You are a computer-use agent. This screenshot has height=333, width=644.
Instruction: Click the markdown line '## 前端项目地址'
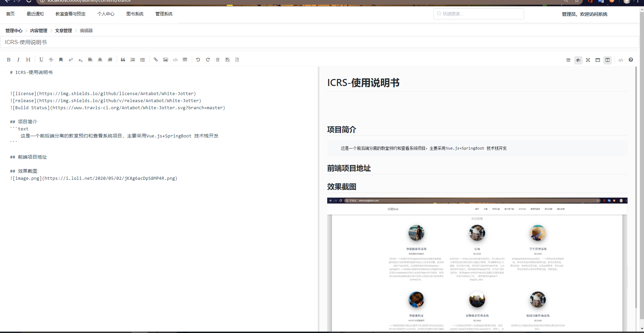click(x=29, y=157)
